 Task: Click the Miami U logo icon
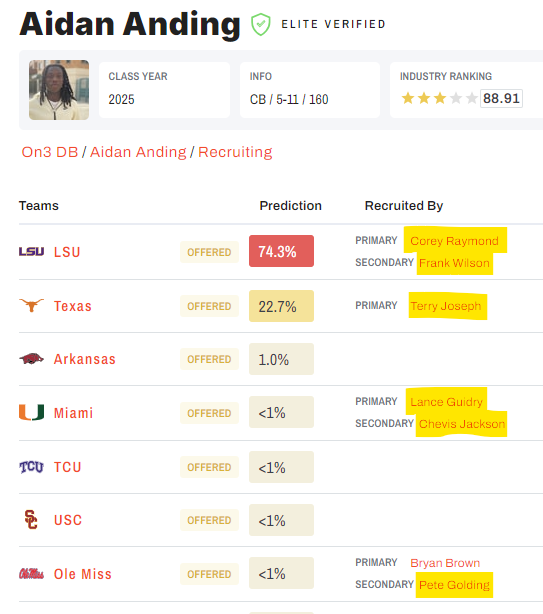pos(31,412)
